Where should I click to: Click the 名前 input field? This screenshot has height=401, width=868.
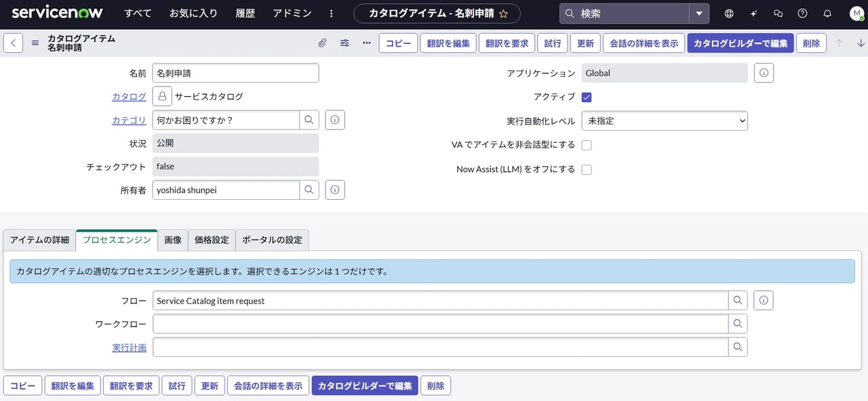(x=235, y=73)
